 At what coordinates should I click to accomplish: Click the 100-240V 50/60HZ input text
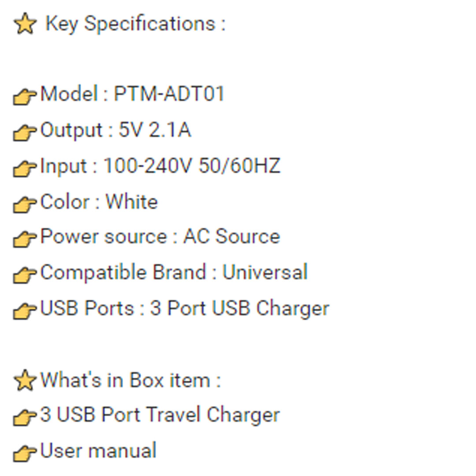192,166
